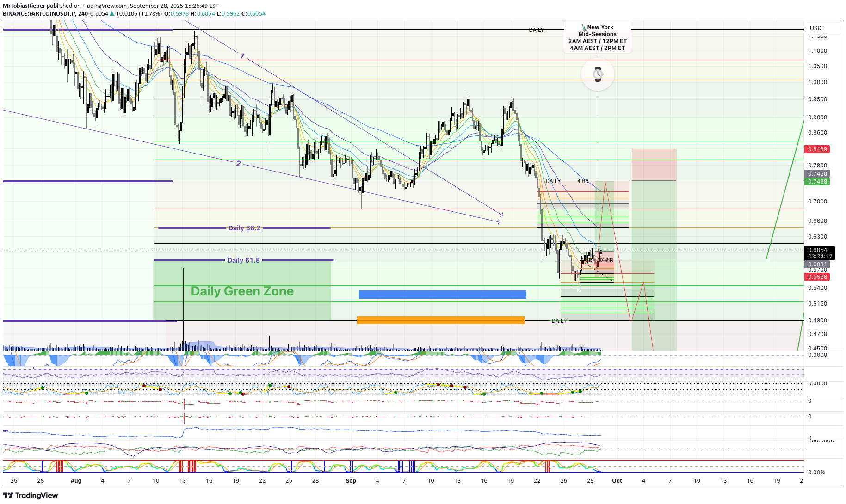Select the red 0.8189 price tag
The height and width of the screenshot is (504, 846).
[817, 149]
